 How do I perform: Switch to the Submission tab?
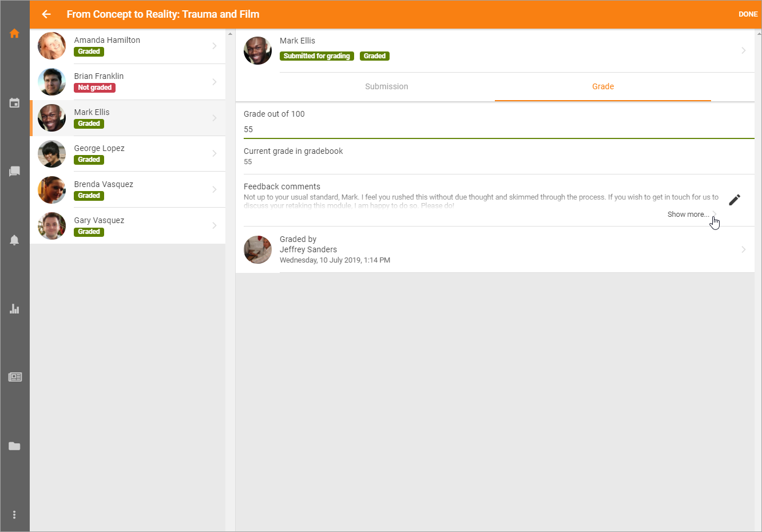387,87
